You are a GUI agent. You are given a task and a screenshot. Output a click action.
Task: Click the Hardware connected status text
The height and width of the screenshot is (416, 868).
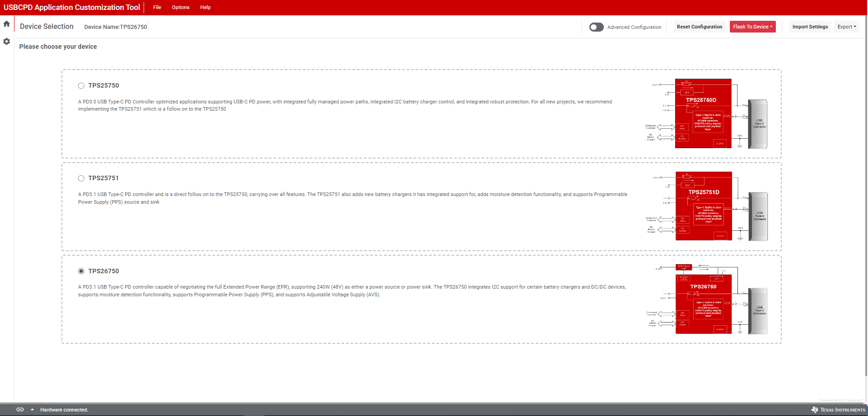click(x=64, y=410)
